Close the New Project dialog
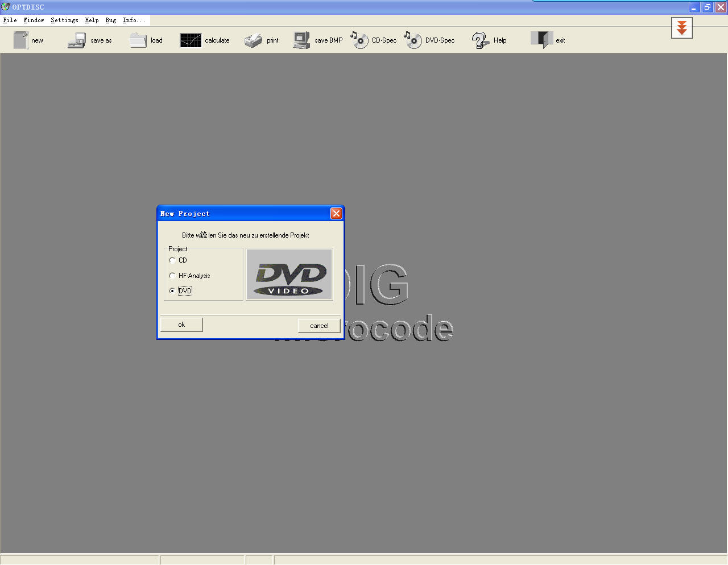This screenshot has width=728, height=565. click(336, 213)
